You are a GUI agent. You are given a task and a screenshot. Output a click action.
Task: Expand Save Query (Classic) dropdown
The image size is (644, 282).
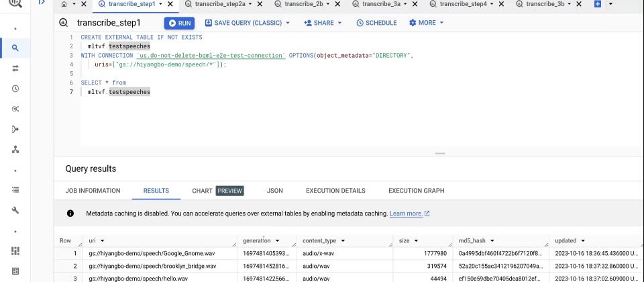[288, 23]
